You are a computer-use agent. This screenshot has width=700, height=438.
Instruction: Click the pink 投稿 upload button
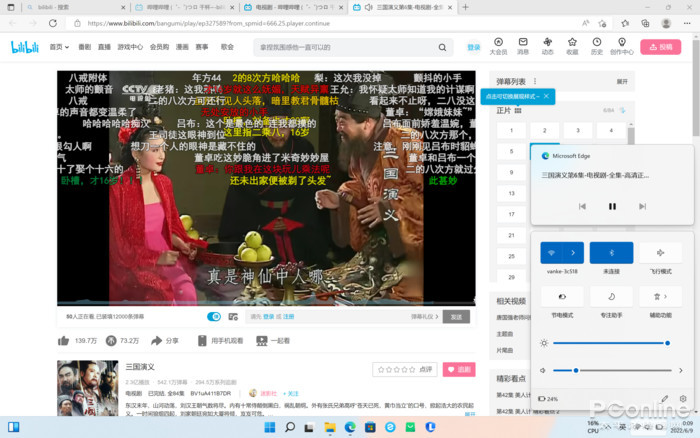(x=660, y=47)
